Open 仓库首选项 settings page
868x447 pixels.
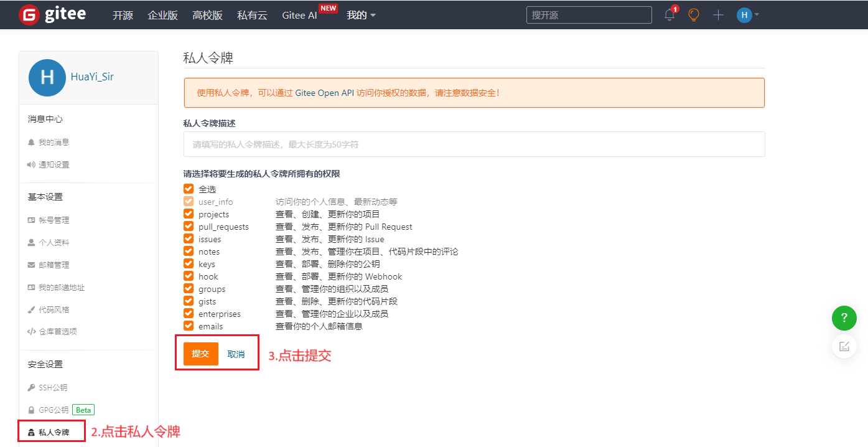click(58, 332)
